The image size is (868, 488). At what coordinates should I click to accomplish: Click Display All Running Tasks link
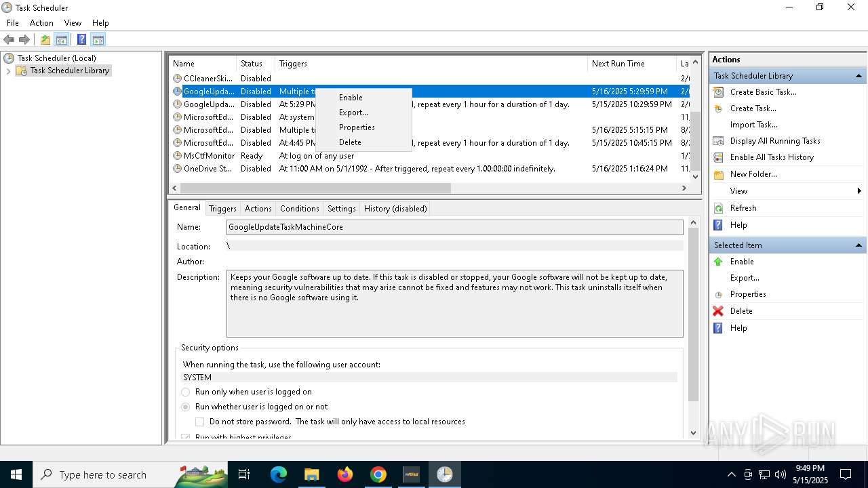[x=775, y=141]
